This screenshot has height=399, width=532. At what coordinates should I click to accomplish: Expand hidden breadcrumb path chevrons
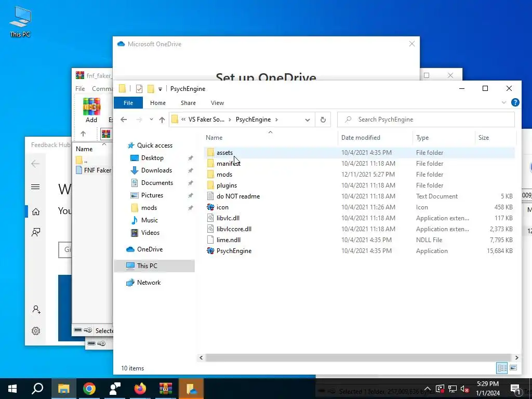point(183,119)
